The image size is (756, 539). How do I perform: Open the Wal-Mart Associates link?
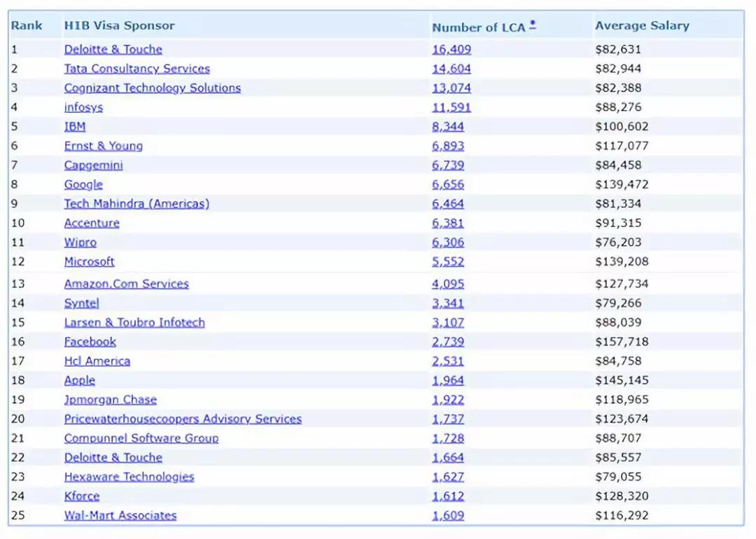tap(120, 515)
